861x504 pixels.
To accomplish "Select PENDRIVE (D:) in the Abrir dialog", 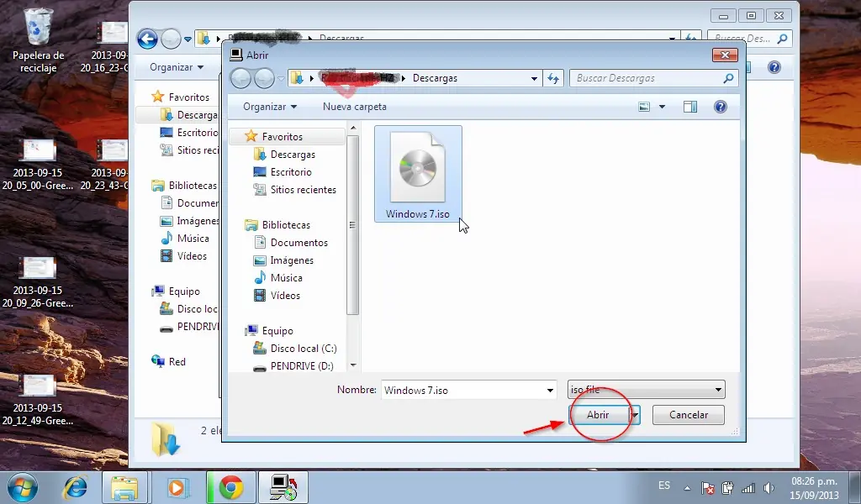I will point(302,365).
